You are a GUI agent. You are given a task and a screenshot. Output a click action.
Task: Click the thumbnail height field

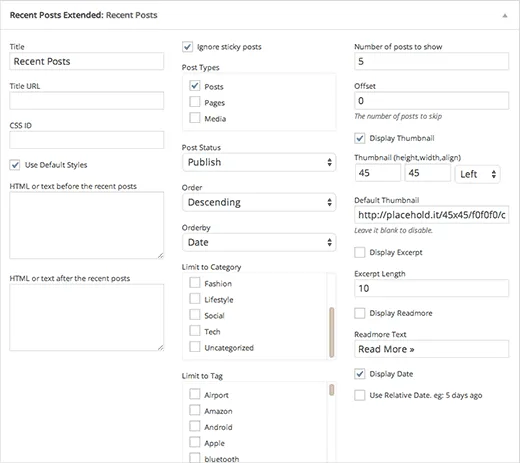[378, 173]
